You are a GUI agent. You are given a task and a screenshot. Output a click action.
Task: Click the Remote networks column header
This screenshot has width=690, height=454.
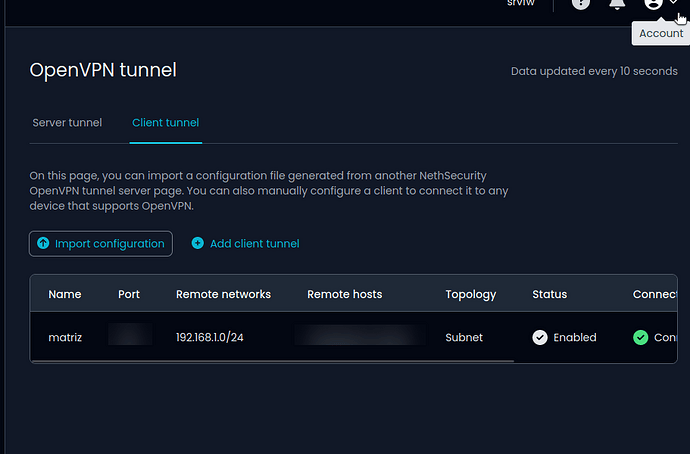[x=224, y=294]
